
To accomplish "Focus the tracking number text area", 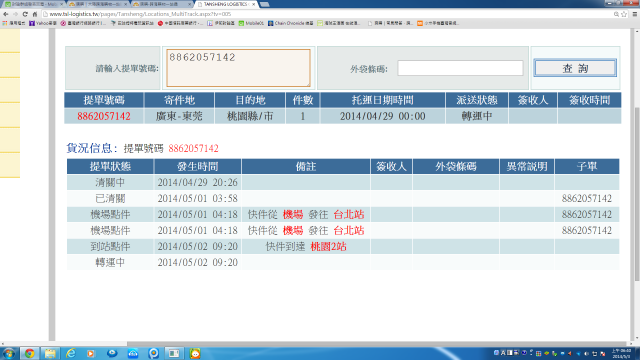I will [x=238, y=68].
